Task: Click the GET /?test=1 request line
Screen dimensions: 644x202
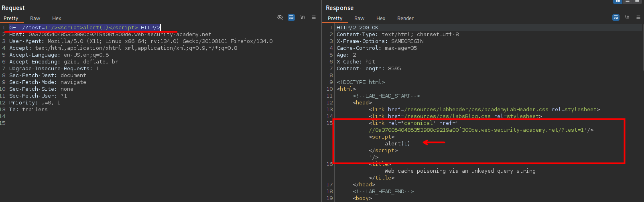Action: (85, 28)
